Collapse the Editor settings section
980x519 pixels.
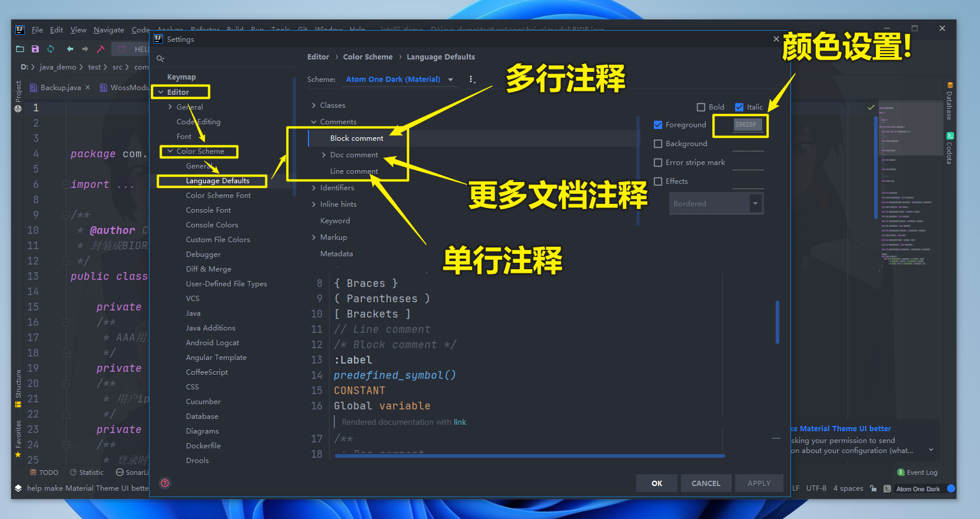pos(161,92)
